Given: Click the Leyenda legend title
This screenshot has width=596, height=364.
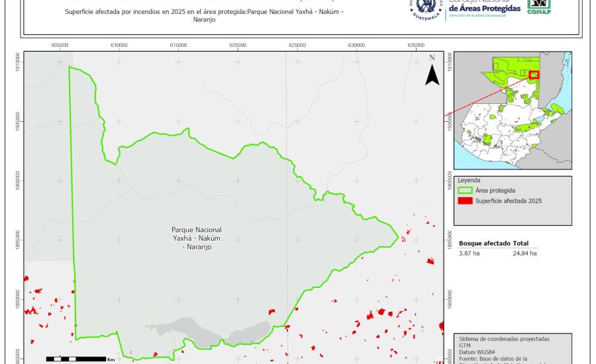Looking at the screenshot, I should click(470, 180).
